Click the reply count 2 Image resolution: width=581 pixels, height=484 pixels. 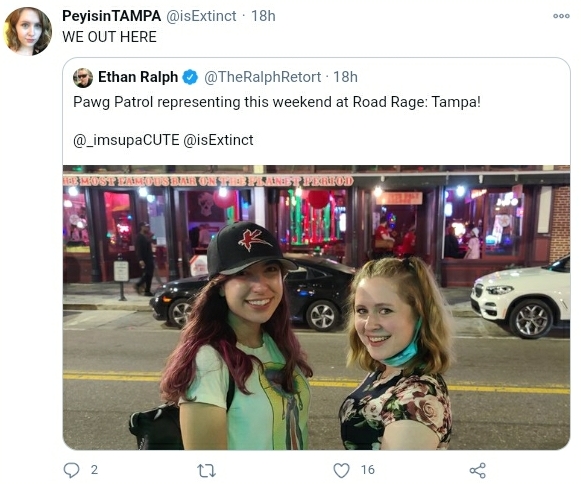click(94, 470)
